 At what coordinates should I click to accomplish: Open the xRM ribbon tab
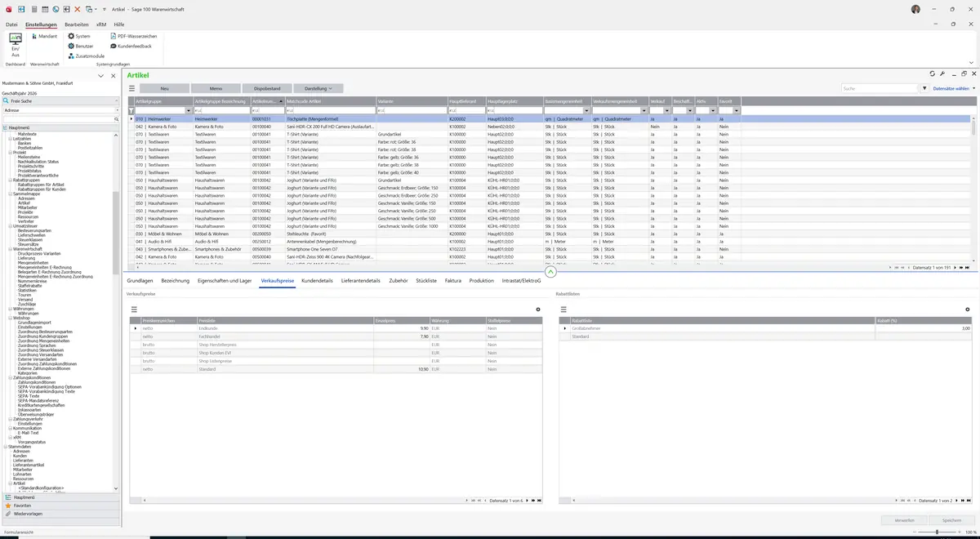[x=101, y=24]
